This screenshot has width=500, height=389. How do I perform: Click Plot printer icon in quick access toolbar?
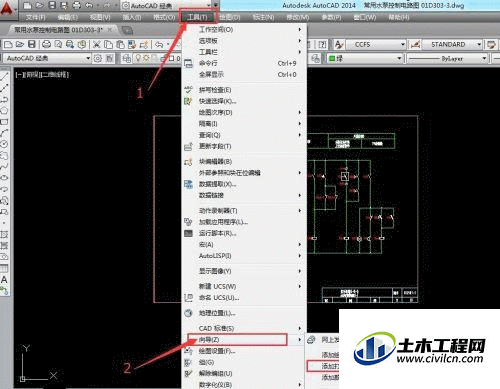[x=76, y=5]
